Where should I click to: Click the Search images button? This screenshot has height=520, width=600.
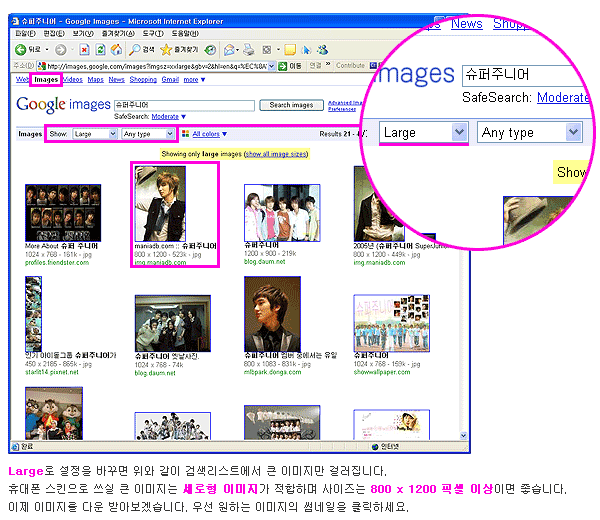tap(292, 105)
